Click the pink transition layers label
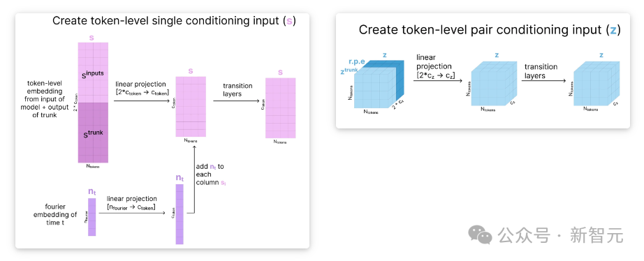The image size is (644, 261). (237, 89)
